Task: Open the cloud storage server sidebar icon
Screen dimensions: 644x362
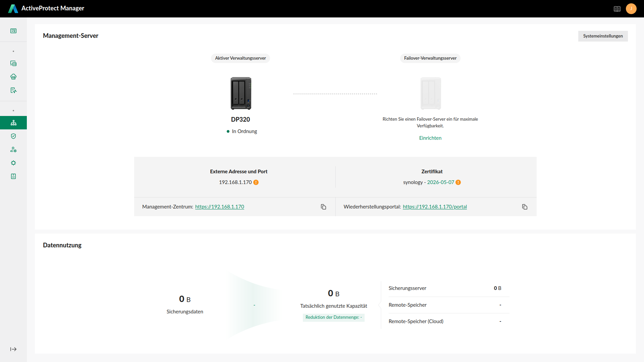Action: coord(13,77)
